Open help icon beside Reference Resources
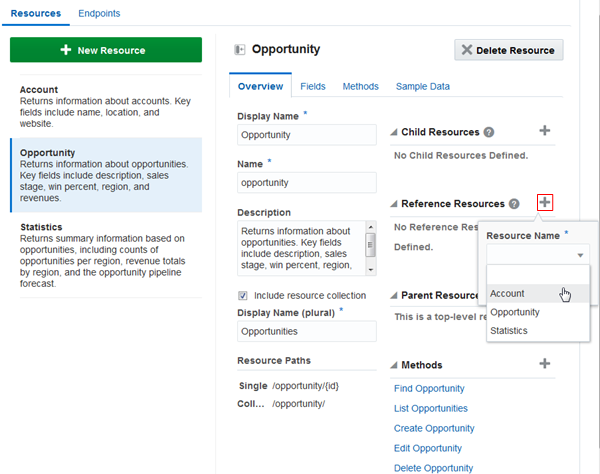Image resolution: width=600 pixels, height=474 pixels. 513,204
